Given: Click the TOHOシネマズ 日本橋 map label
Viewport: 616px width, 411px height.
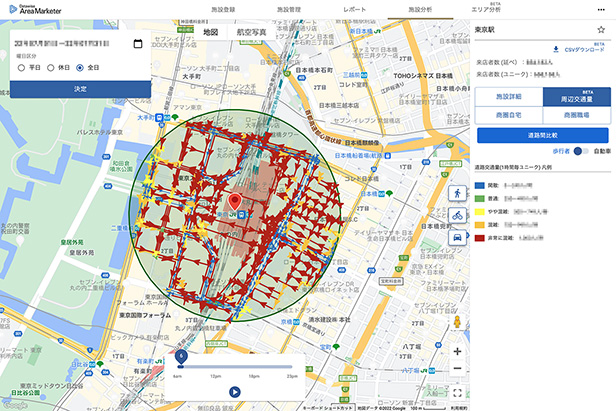Looking at the screenshot, I should pos(423,76).
